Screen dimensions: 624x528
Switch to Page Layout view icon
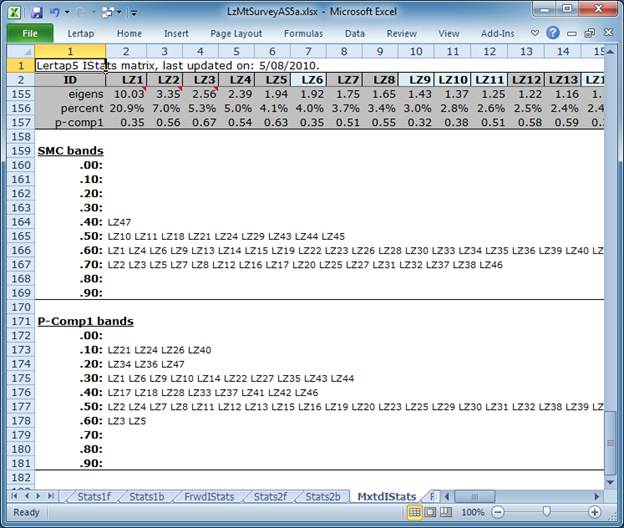431,512
